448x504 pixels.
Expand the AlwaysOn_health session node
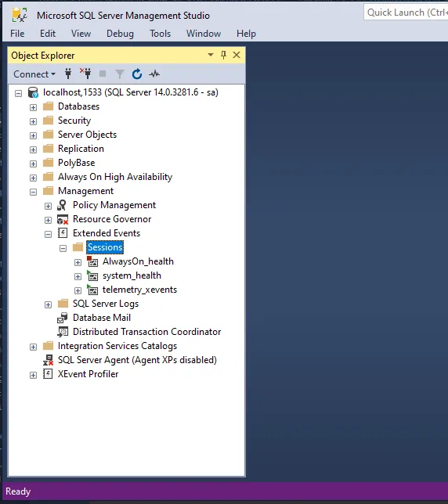pyautogui.click(x=78, y=262)
